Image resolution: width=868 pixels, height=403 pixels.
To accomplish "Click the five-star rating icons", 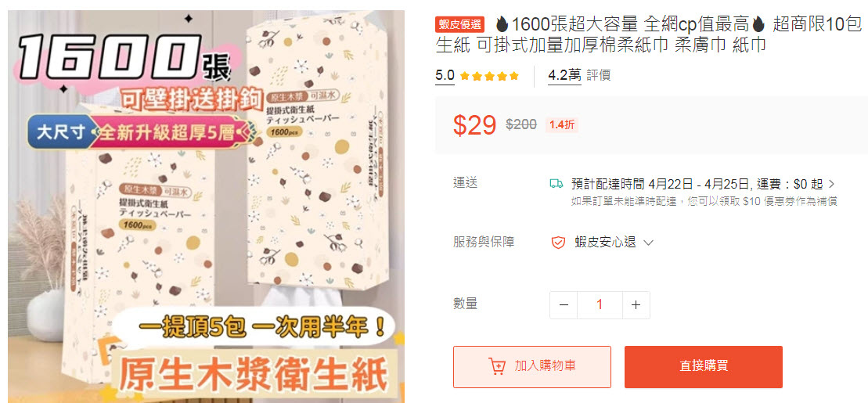I will [x=489, y=76].
